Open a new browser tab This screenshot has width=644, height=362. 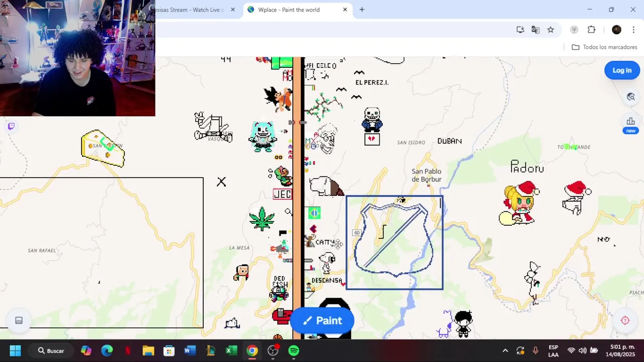pyautogui.click(x=362, y=10)
